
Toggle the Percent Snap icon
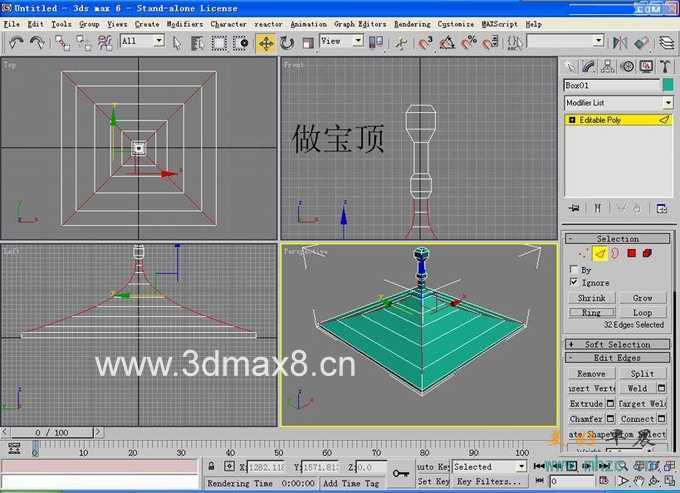tap(468, 43)
